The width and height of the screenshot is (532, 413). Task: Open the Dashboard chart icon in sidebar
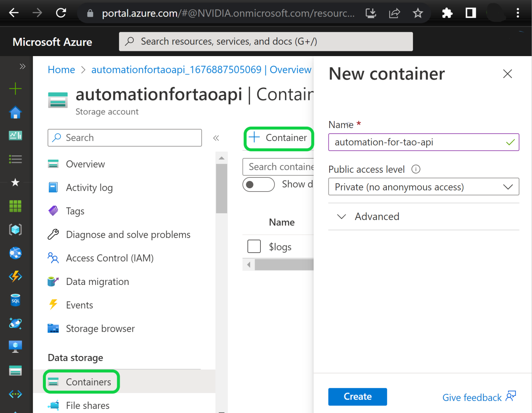pyautogui.click(x=15, y=136)
